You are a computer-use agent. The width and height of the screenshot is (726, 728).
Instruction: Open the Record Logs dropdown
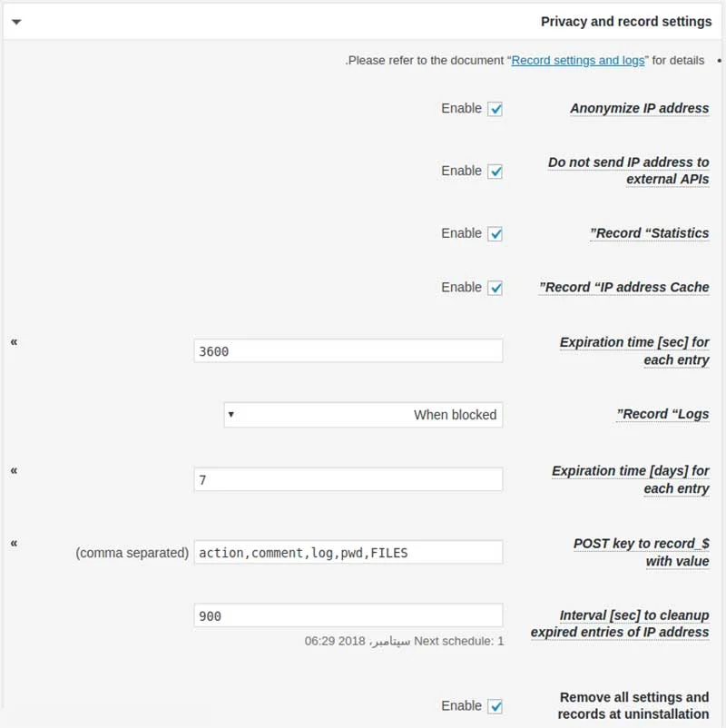(x=363, y=414)
